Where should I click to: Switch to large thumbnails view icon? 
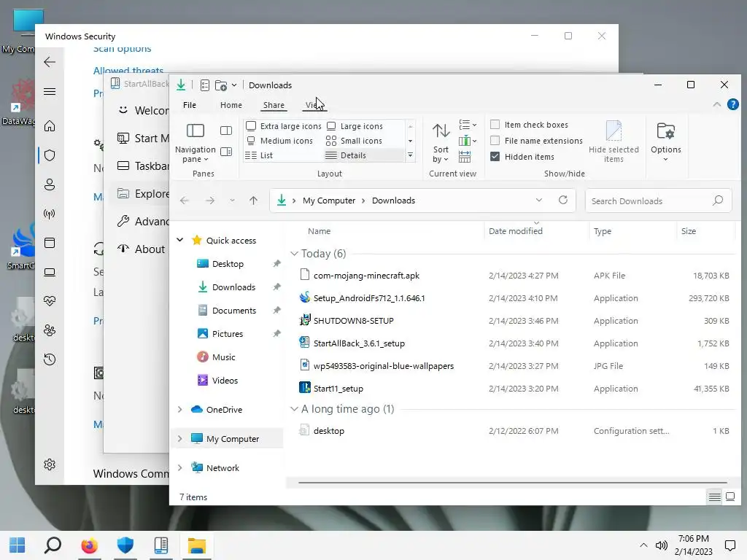[x=729, y=497]
